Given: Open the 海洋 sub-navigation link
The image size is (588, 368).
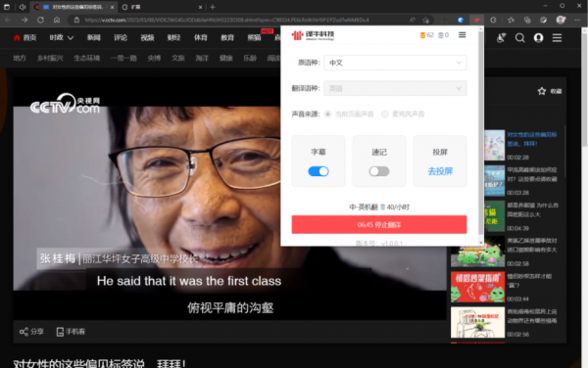Looking at the screenshot, I should (x=202, y=58).
